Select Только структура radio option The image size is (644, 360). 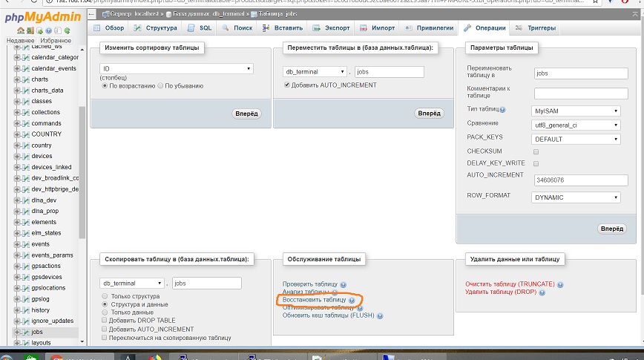pyautogui.click(x=105, y=296)
